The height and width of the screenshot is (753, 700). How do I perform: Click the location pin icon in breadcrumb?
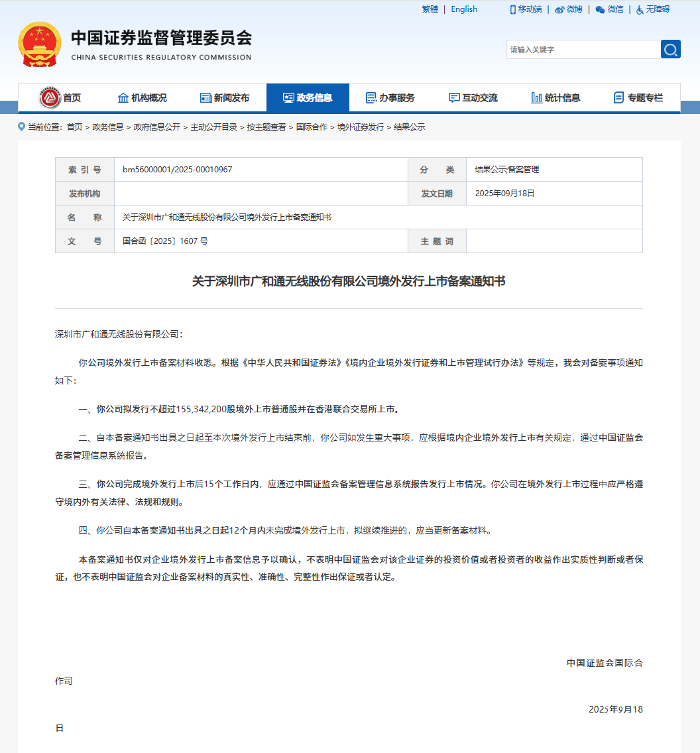pyautogui.click(x=22, y=127)
